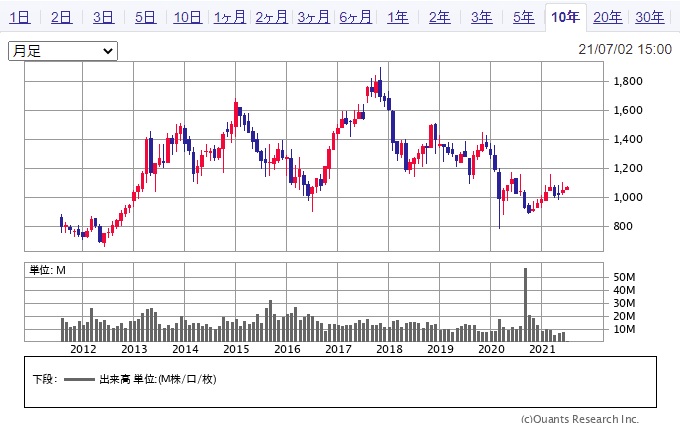Click the March 2020 low-wick candlestick
680x427 pixels.
pos(499,200)
